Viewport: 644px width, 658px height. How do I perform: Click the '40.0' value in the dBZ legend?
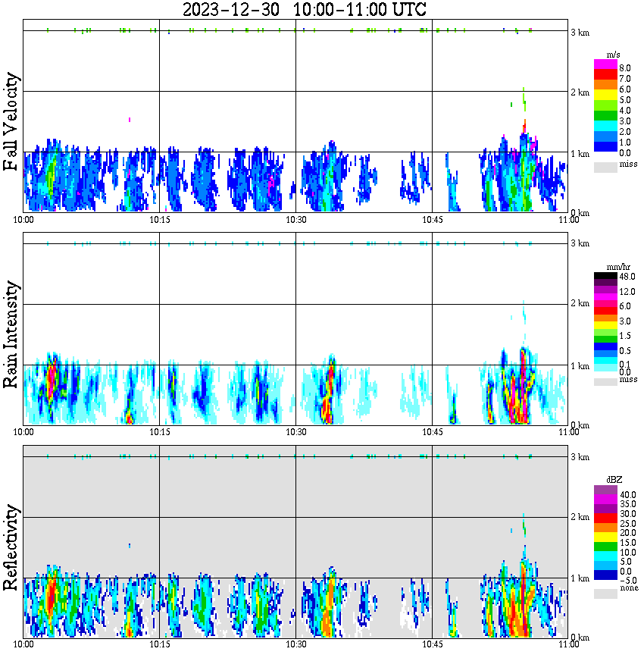pos(628,495)
